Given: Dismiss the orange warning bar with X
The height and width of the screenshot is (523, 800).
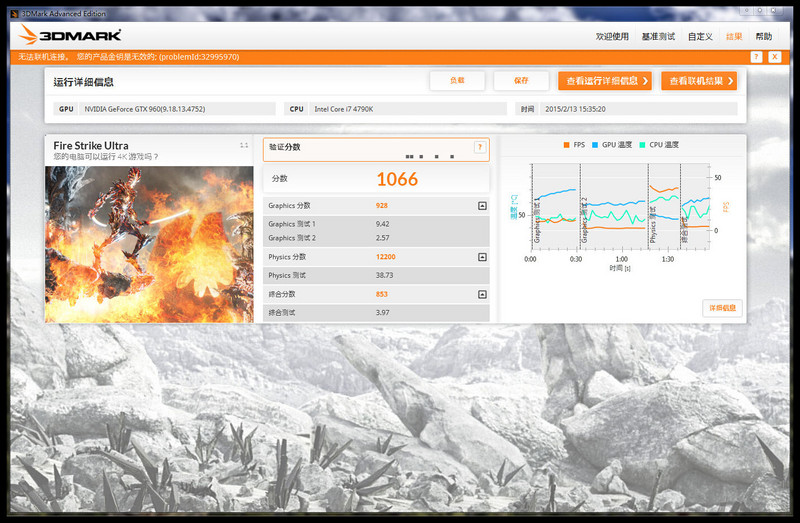Looking at the screenshot, I should pos(774,57).
